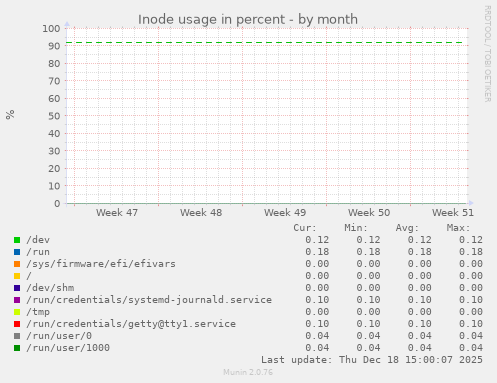This screenshot has width=497, height=383.
Task: Click the yellow root / legend swatch
Action: (17, 276)
